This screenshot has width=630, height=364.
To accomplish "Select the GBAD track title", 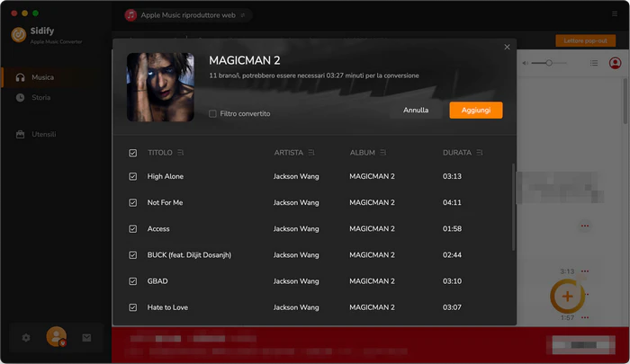I will click(x=157, y=281).
